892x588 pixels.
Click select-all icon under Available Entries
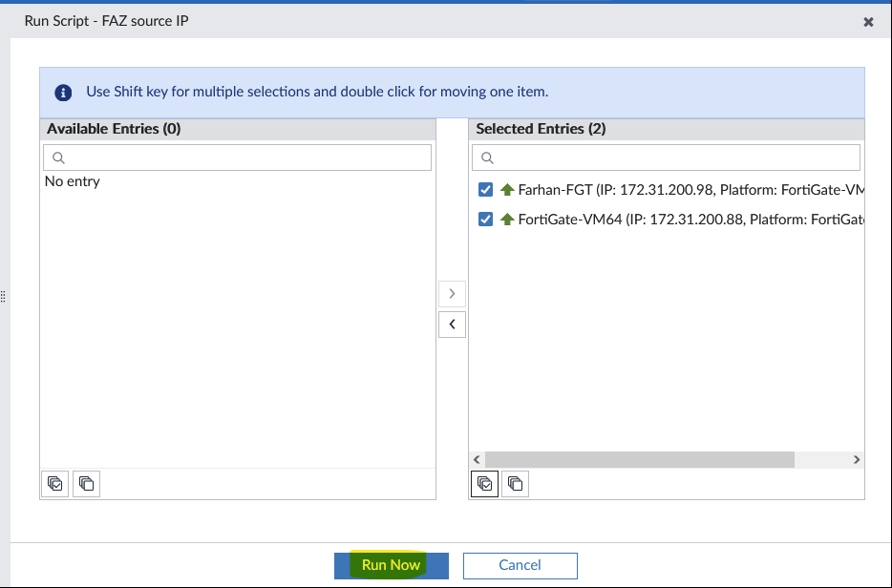tap(55, 484)
